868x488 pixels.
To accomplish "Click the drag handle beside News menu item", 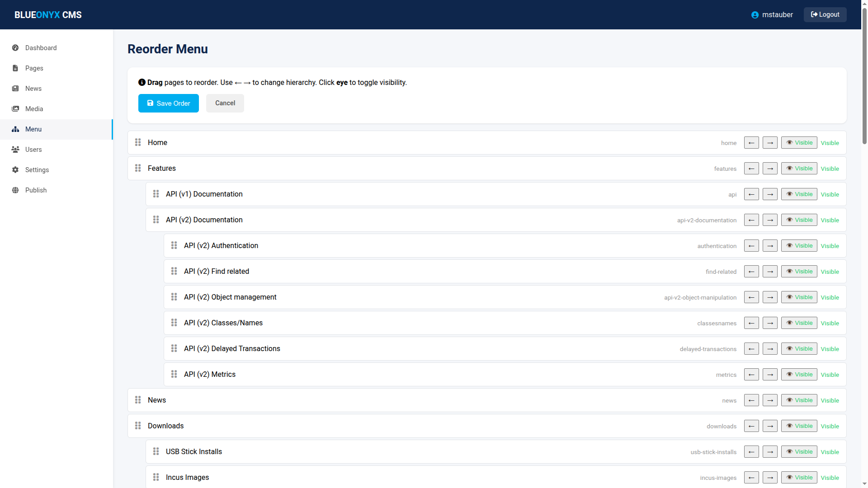I will (x=138, y=400).
